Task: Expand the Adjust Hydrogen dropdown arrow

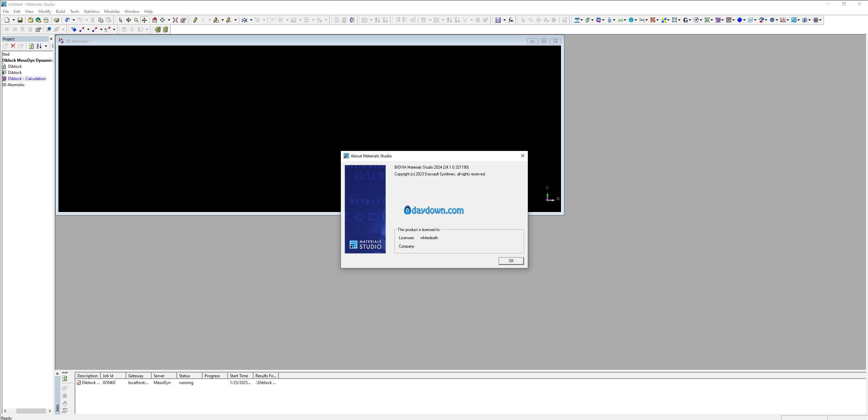Action: pos(287,20)
